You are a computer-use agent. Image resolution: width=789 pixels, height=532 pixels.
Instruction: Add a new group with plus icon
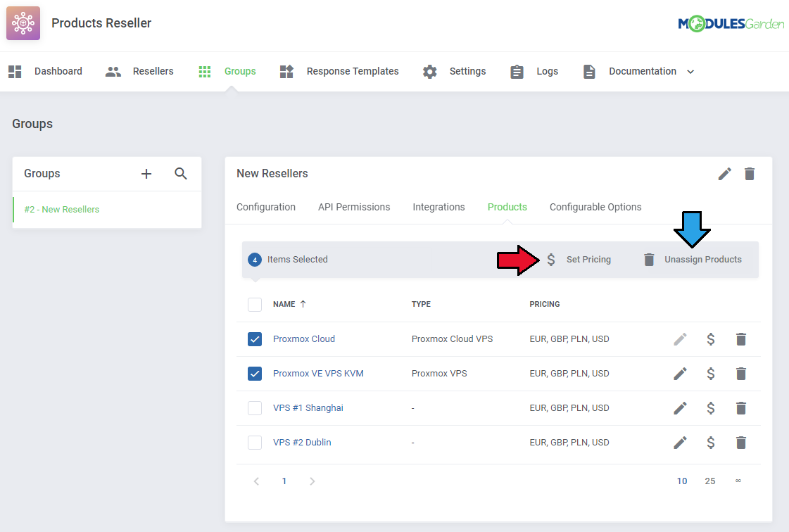(x=146, y=174)
